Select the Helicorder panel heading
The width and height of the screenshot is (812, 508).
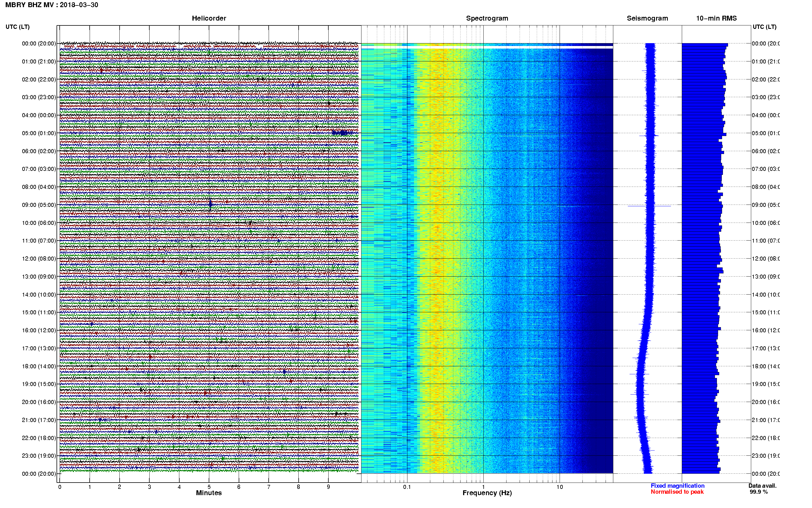click(209, 18)
